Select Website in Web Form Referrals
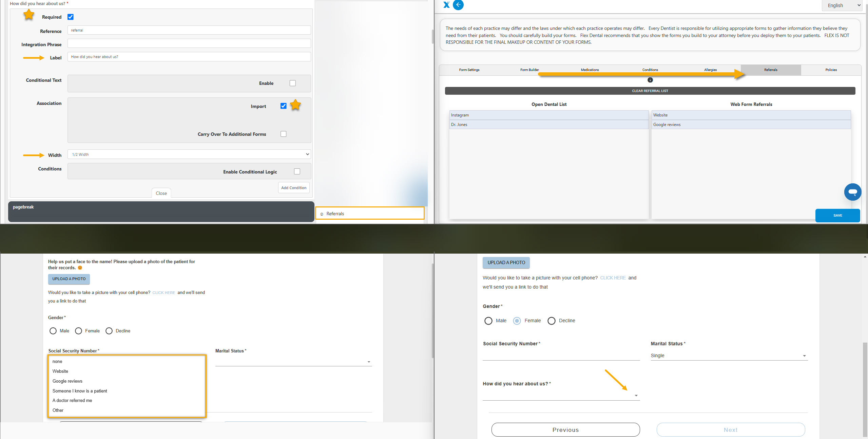This screenshot has height=439, width=868. pos(751,115)
